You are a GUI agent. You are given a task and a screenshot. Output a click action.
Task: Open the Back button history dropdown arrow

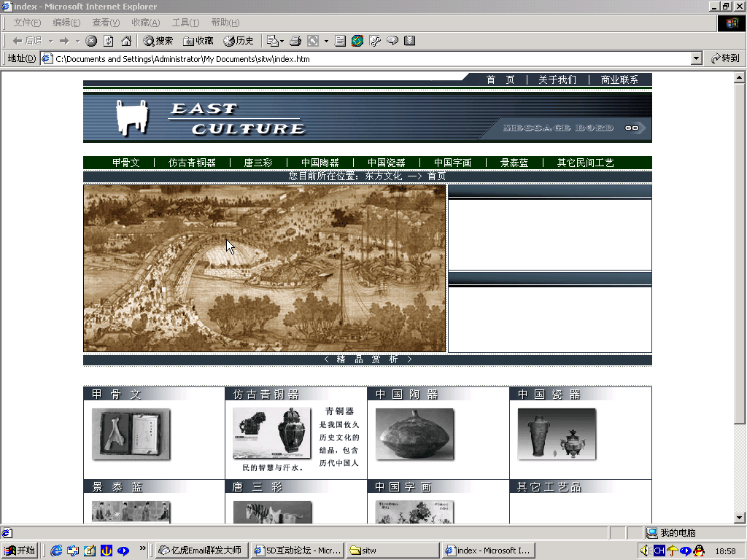[50, 41]
